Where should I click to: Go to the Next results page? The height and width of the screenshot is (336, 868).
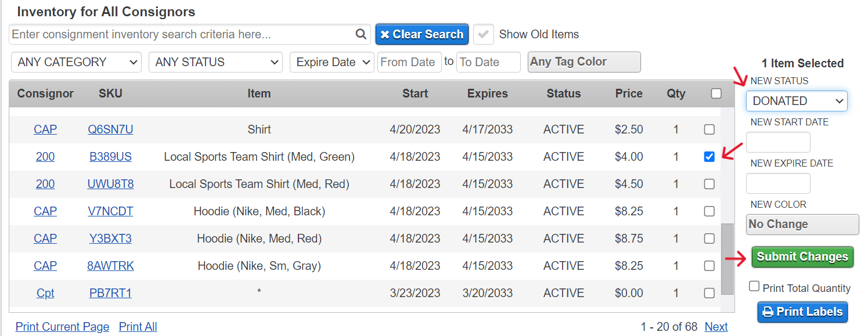[716, 327]
